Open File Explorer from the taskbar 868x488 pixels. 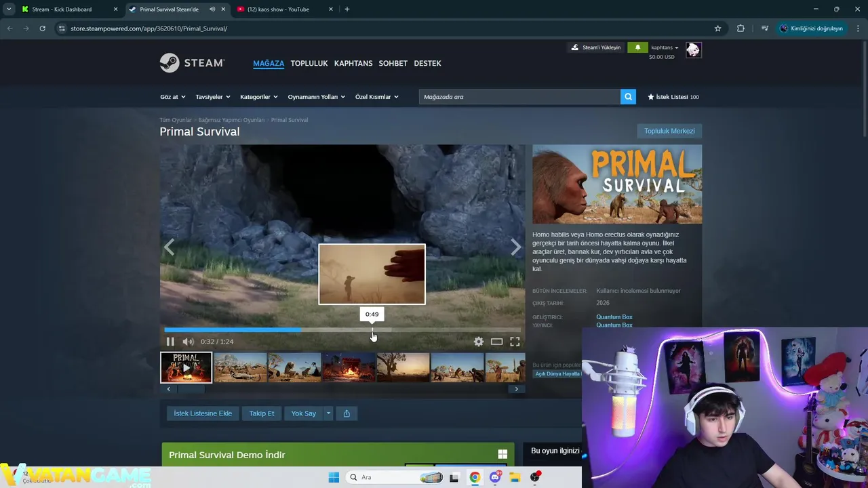[x=515, y=477]
